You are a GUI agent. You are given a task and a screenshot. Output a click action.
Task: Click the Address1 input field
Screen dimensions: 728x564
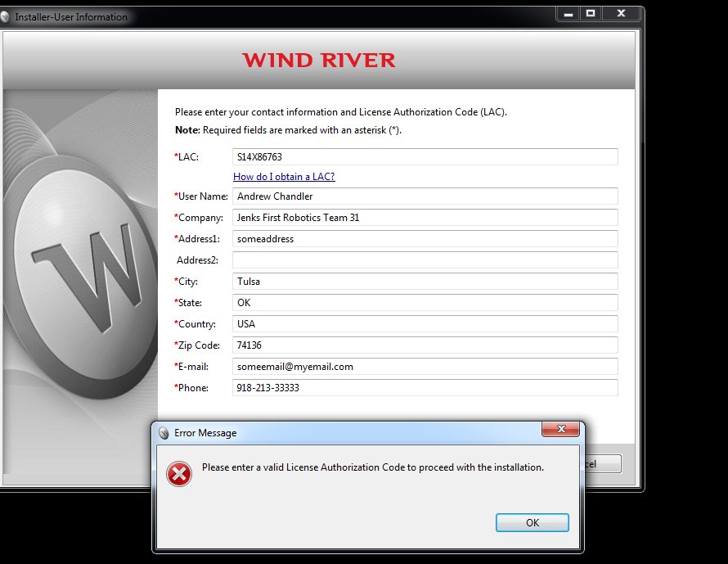pyautogui.click(x=425, y=239)
